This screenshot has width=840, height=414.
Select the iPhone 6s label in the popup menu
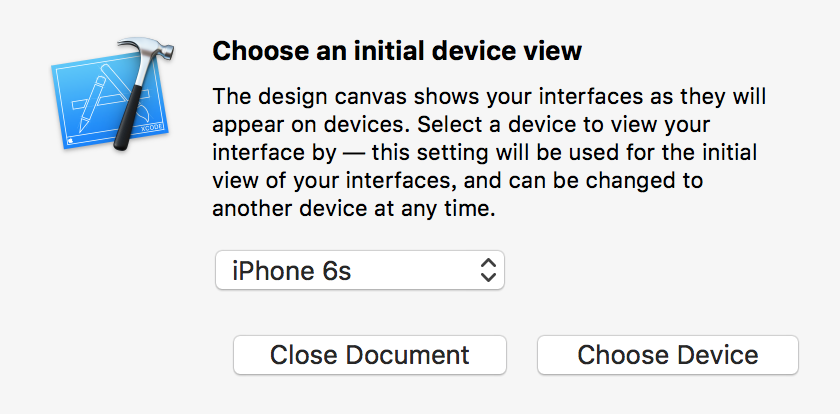(292, 270)
